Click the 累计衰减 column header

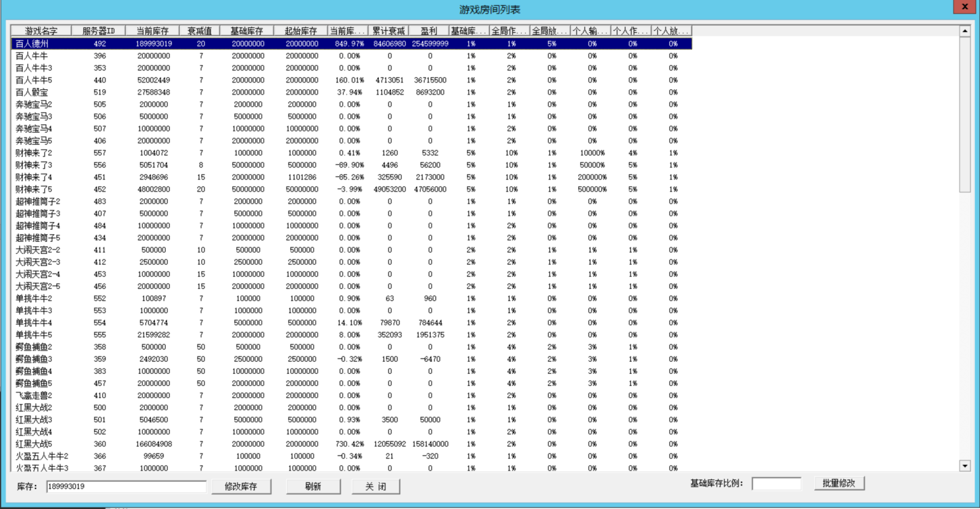click(389, 31)
